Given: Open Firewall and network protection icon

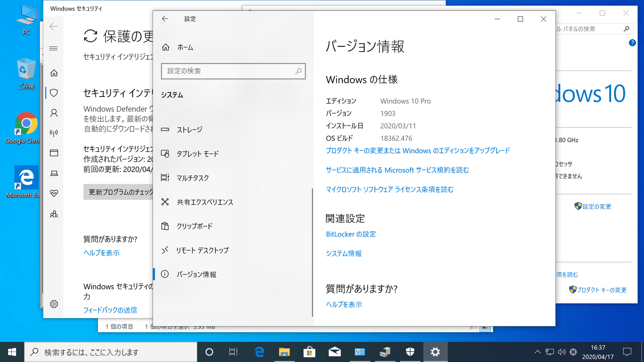Looking at the screenshot, I should coord(54,133).
